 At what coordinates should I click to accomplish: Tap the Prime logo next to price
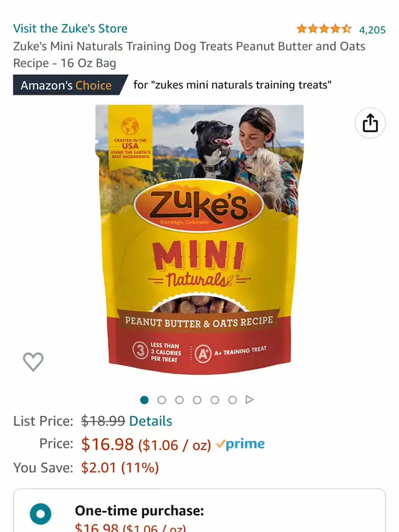(x=241, y=444)
